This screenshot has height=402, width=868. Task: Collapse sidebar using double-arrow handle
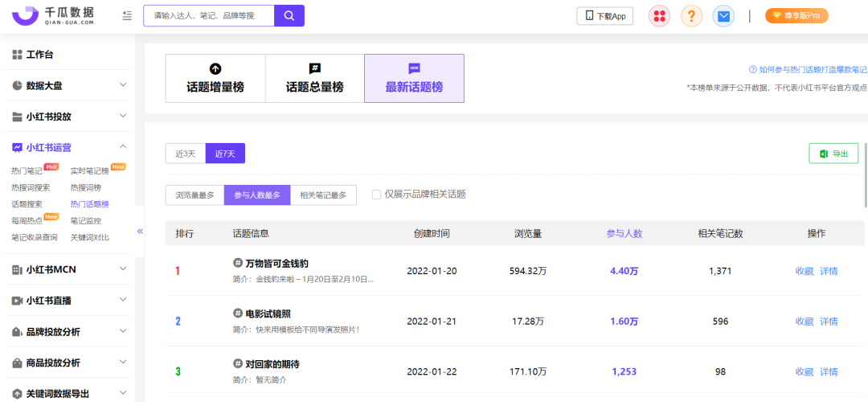point(140,231)
